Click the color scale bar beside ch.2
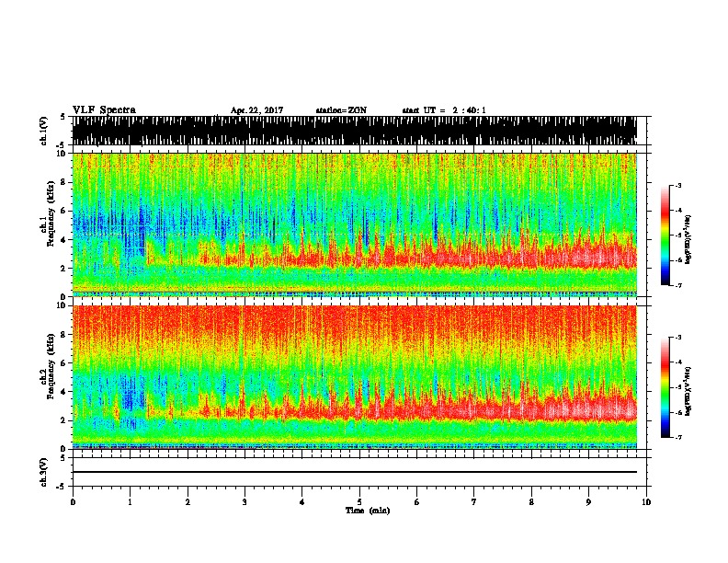Screen dimensions: 728x563 coord(665,387)
